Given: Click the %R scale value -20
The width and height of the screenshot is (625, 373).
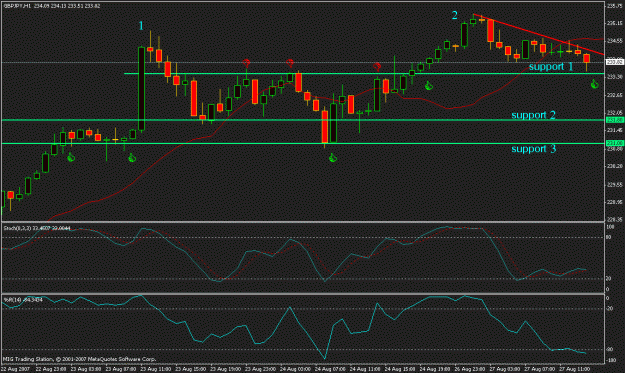Looking at the screenshot, I should (610, 309).
